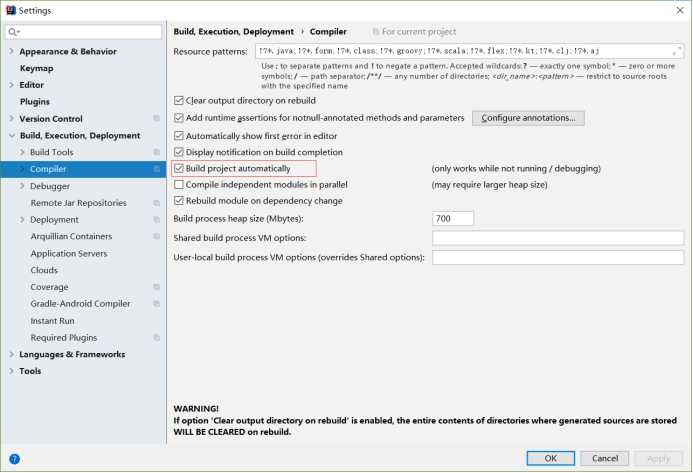Click Build, Execution, Deployment breadcrumb
This screenshot has width=693, height=473.
pyautogui.click(x=233, y=32)
